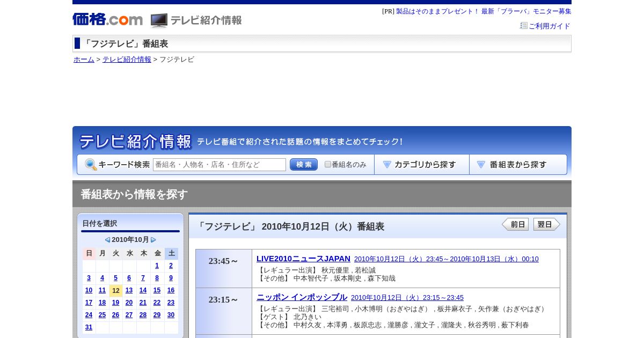The height and width of the screenshot is (338, 644).
Task: Select October 29 in the calendar
Action: point(157,315)
